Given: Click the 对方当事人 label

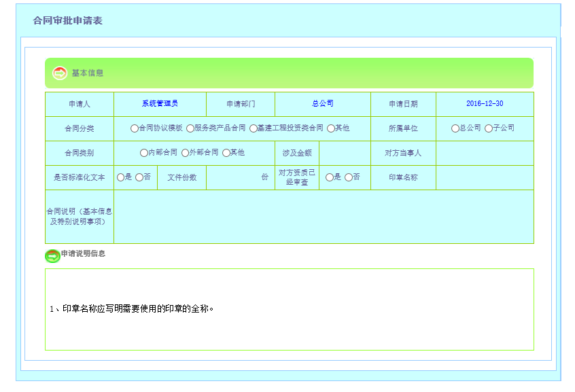Looking at the screenshot, I should pos(403,154).
